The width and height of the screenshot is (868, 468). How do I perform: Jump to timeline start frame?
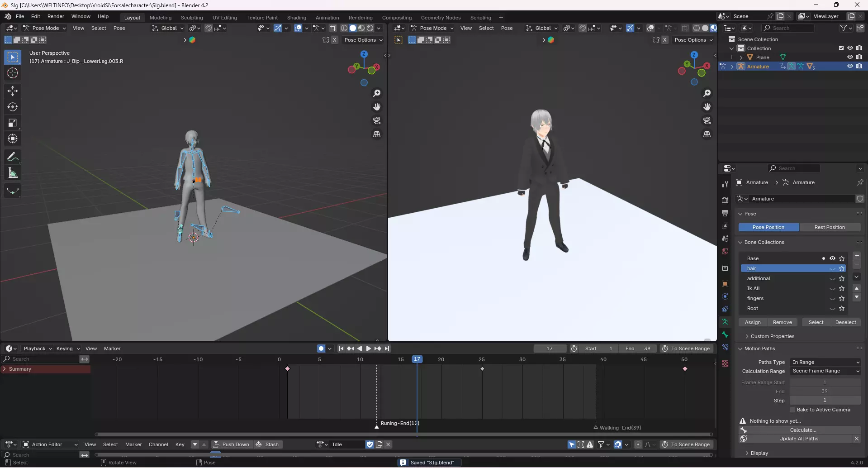341,349
